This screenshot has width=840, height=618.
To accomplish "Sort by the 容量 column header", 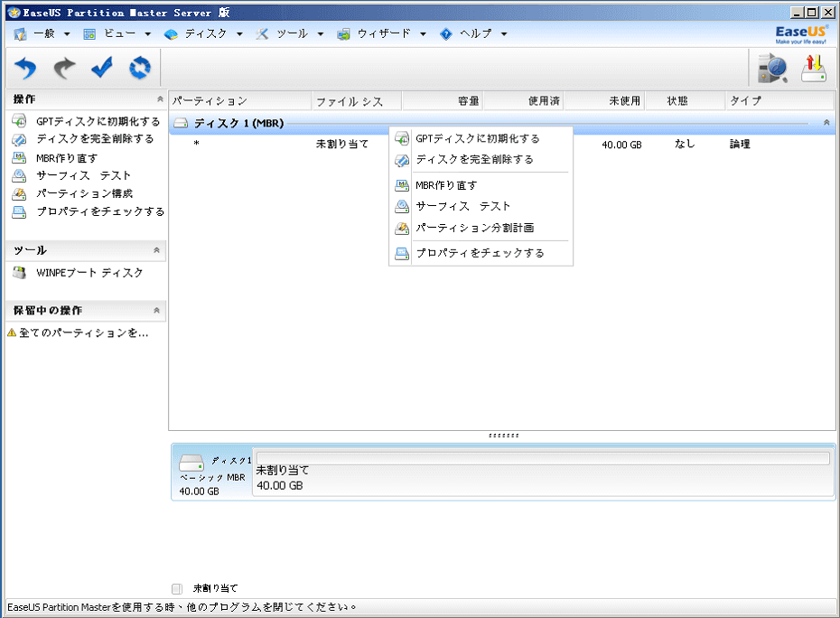I will point(443,101).
